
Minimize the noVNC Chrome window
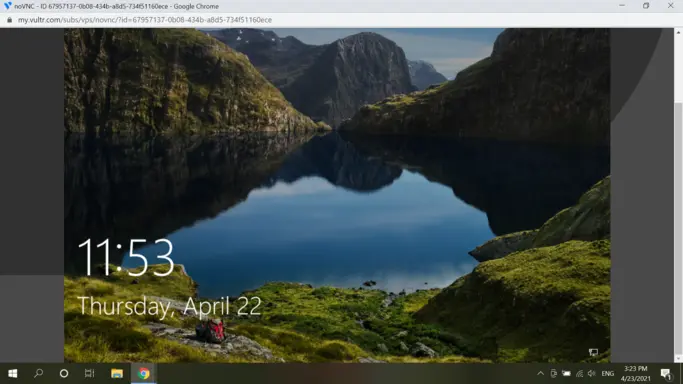pyautogui.click(x=622, y=6)
